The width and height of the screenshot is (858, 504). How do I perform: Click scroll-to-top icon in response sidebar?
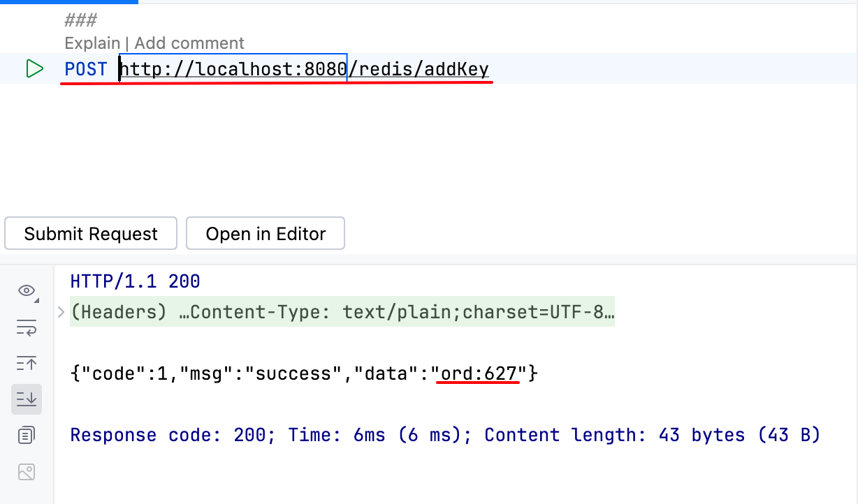[x=27, y=363]
